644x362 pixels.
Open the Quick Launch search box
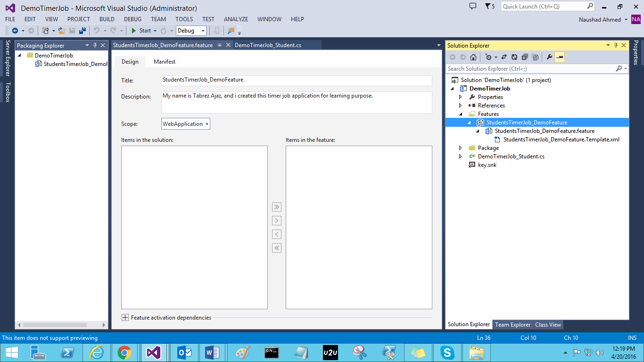(x=542, y=6)
